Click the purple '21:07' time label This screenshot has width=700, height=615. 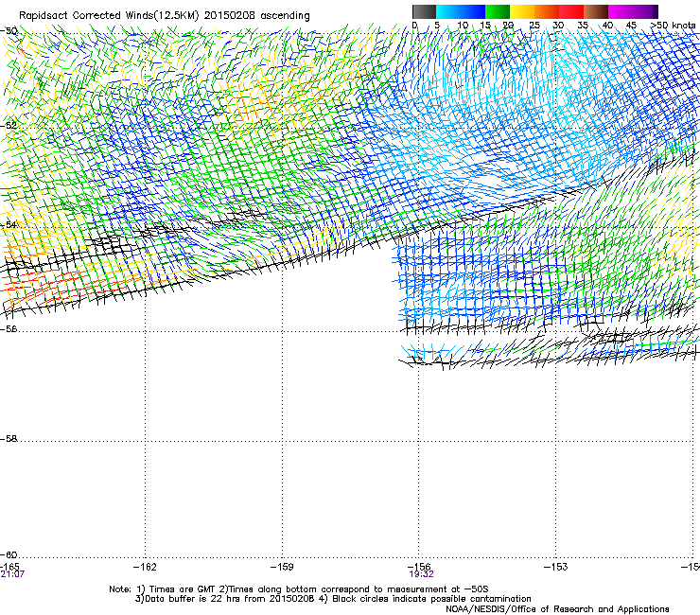pos(12,574)
